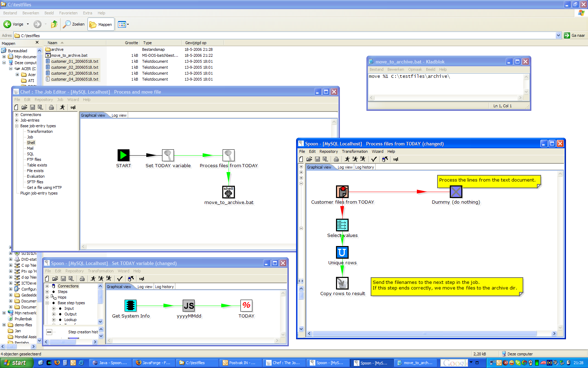Open the Explorer views button dropdown

[x=128, y=24]
